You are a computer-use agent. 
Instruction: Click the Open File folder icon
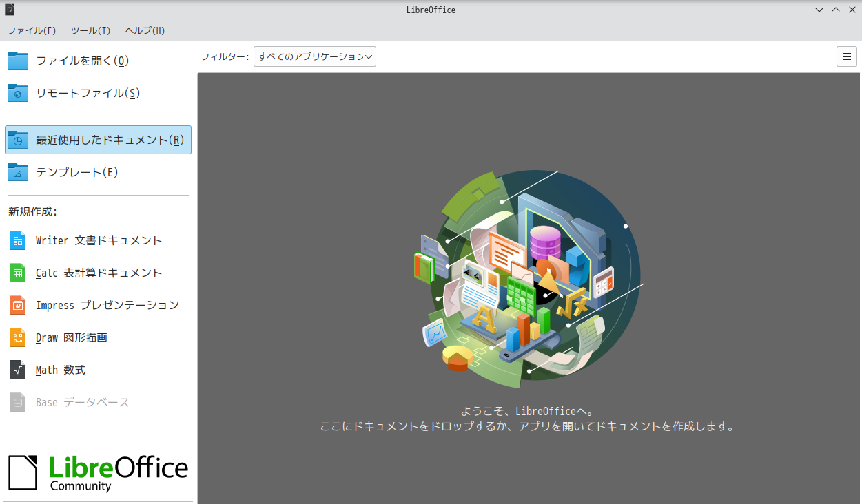tap(18, 61)
